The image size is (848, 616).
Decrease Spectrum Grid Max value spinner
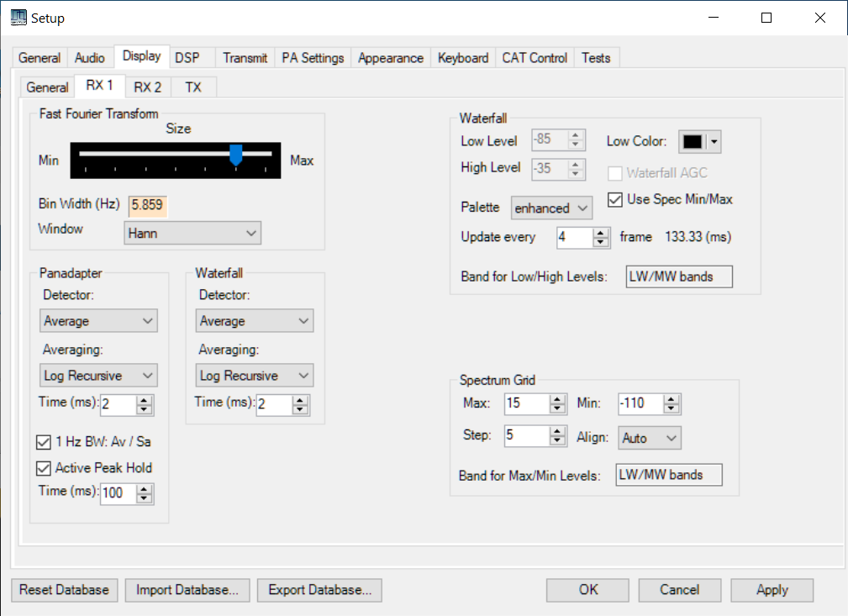pyautogui.click(x=558, y=408)
